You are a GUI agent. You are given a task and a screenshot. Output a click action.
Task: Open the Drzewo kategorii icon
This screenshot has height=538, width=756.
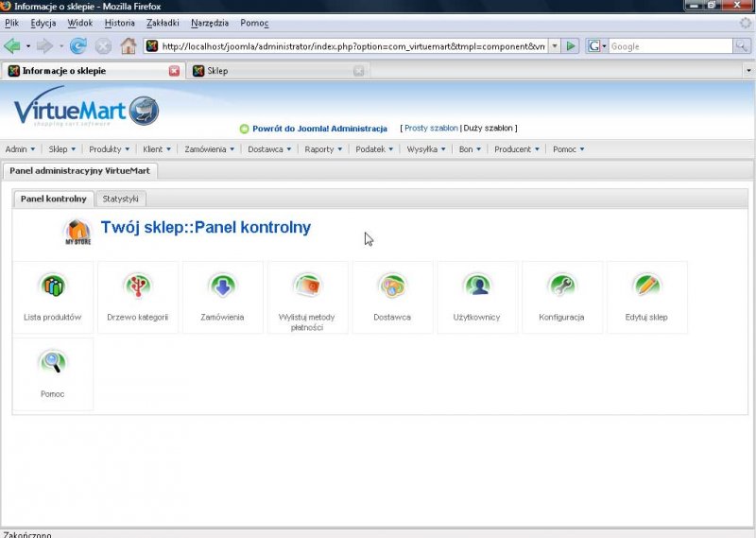pos(138,285)
